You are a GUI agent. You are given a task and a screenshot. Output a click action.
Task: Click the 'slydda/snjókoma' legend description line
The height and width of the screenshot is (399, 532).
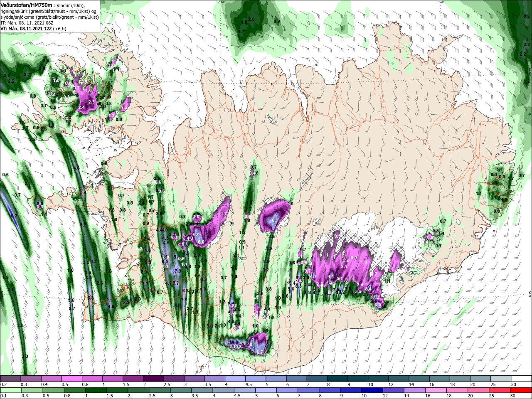[x=49, y=17]
